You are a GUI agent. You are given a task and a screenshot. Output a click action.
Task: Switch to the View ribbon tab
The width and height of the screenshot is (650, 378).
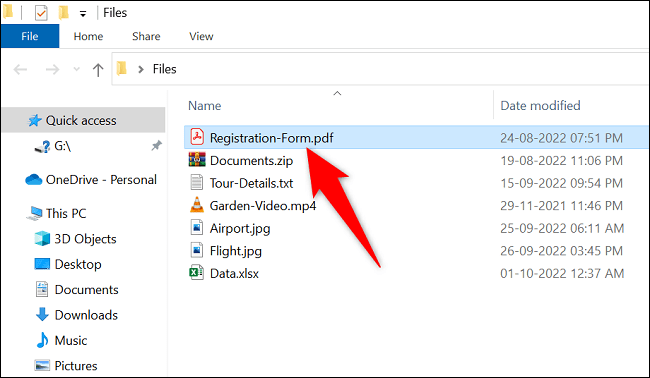coord(201,36)
